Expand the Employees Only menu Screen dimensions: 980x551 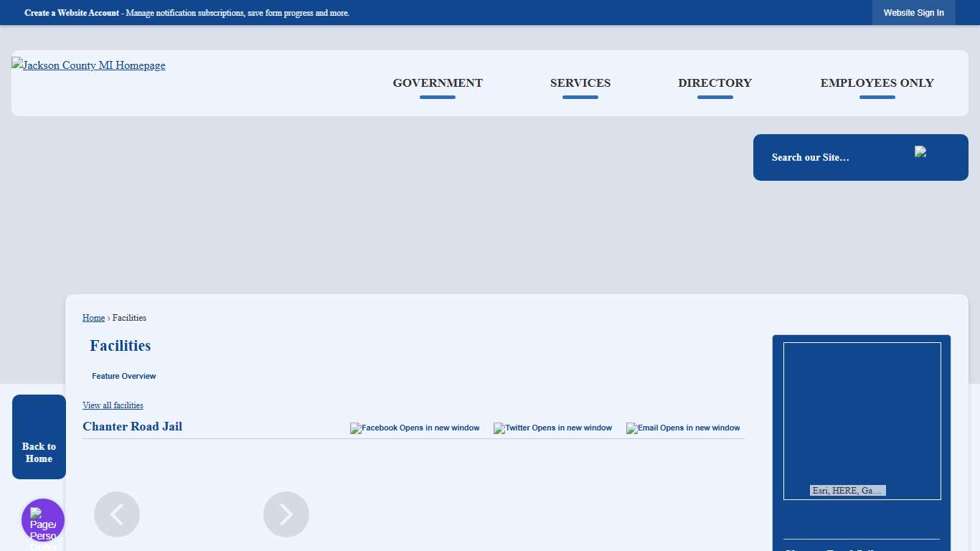(x=877, y=83)
